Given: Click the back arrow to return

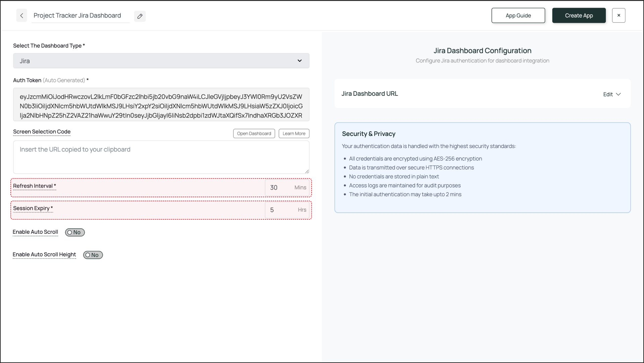Looking at the screenshot, I should [21, 15].
